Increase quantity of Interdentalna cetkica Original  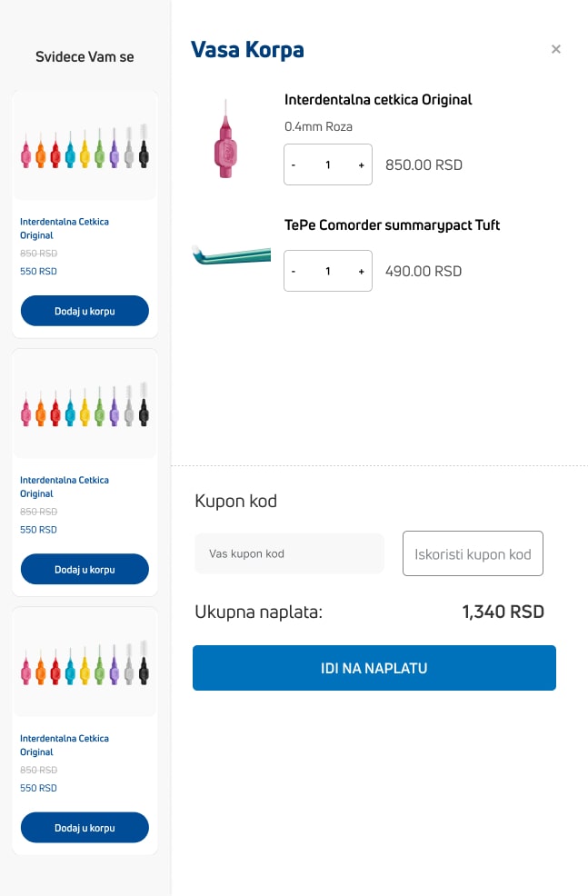pos(361,165)
